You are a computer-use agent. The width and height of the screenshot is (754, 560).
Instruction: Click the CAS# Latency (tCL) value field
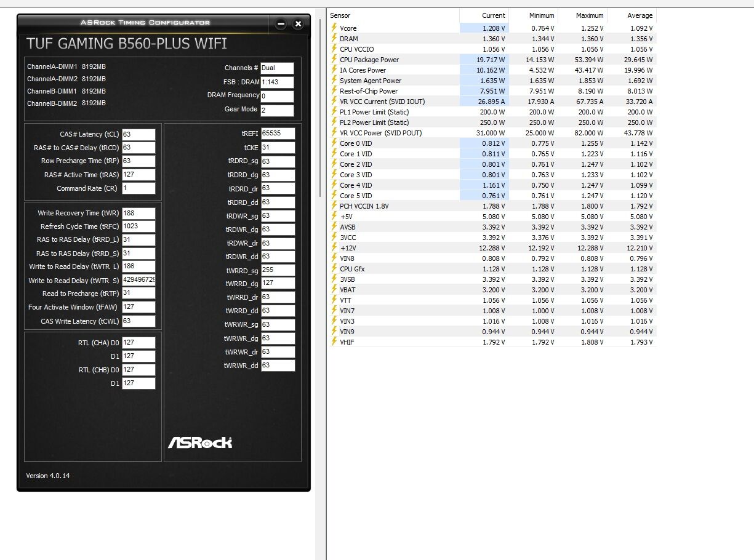coord(138,134)
